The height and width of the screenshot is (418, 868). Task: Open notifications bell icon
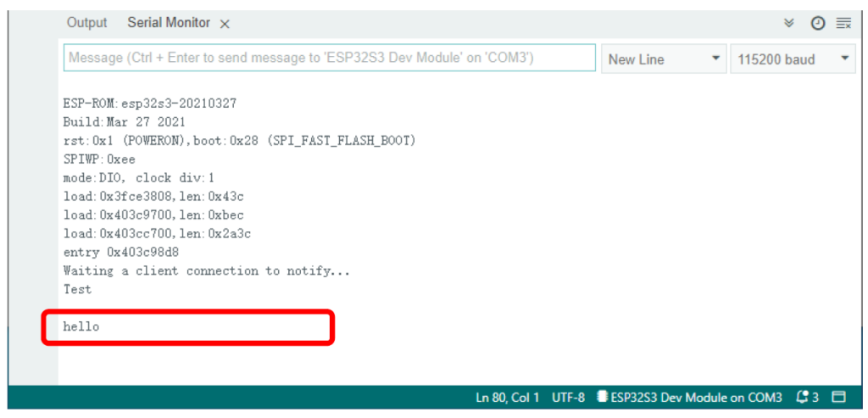click(807, 397)
